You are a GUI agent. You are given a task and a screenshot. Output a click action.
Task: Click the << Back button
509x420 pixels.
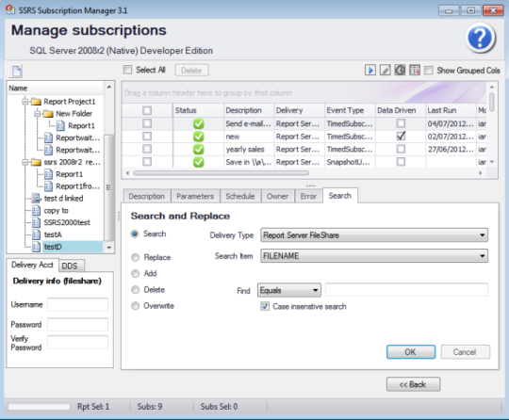coord(413,384)
